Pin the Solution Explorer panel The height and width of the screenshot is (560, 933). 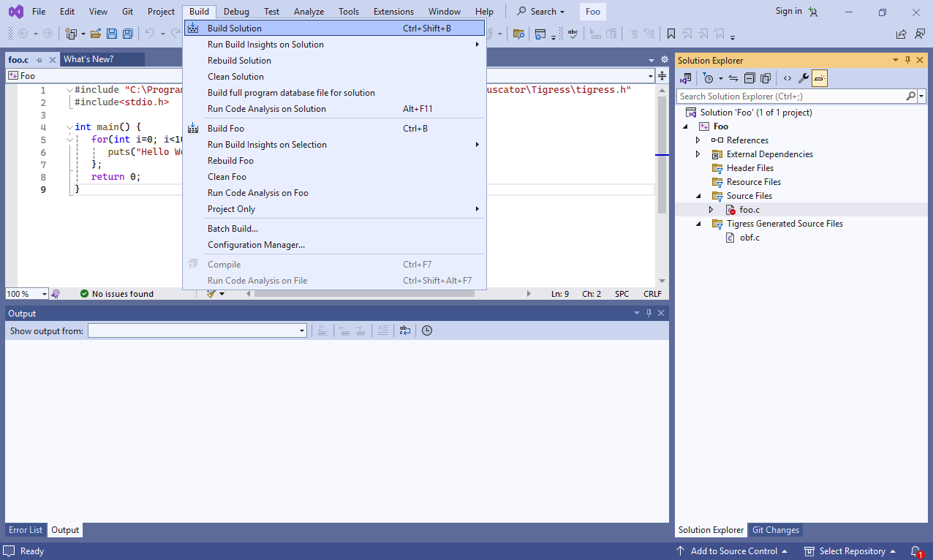[908, 60]
